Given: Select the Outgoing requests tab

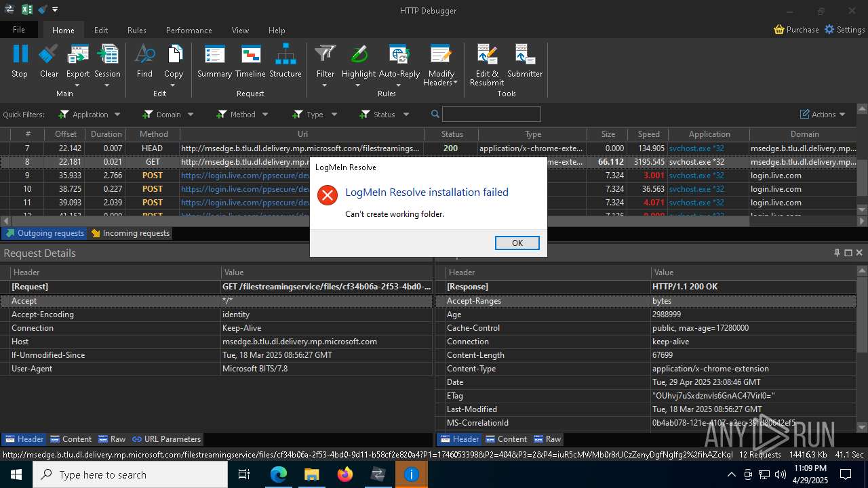Looking at the screenshot, I should coord(44,233).
